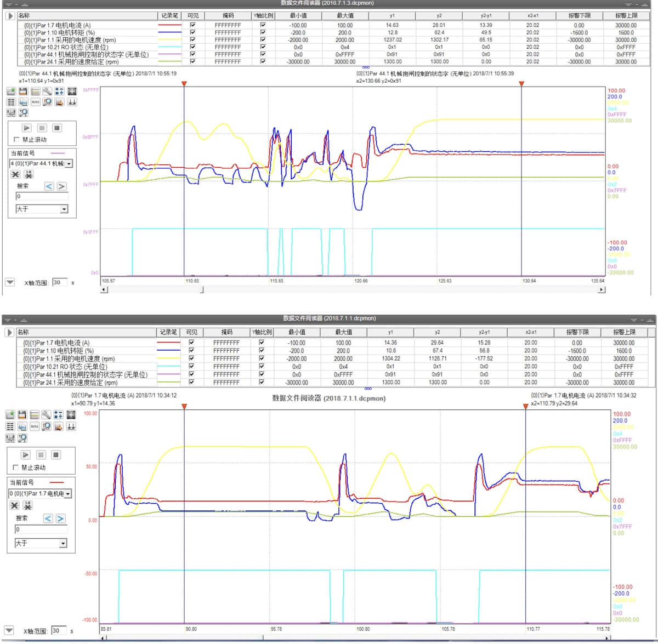Click the red 电机电流 pen color swatch, upper table
This screenshot has height=644, width=658.
(x=169, y=25)
